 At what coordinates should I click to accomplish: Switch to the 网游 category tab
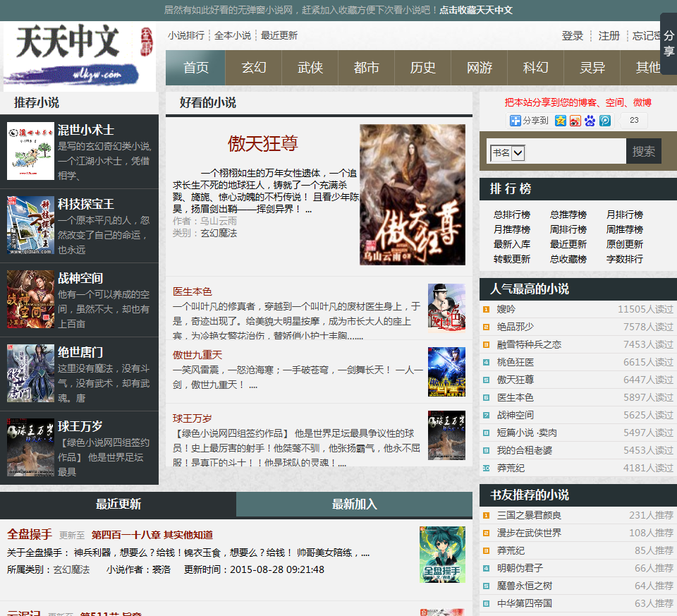[480, 68]
